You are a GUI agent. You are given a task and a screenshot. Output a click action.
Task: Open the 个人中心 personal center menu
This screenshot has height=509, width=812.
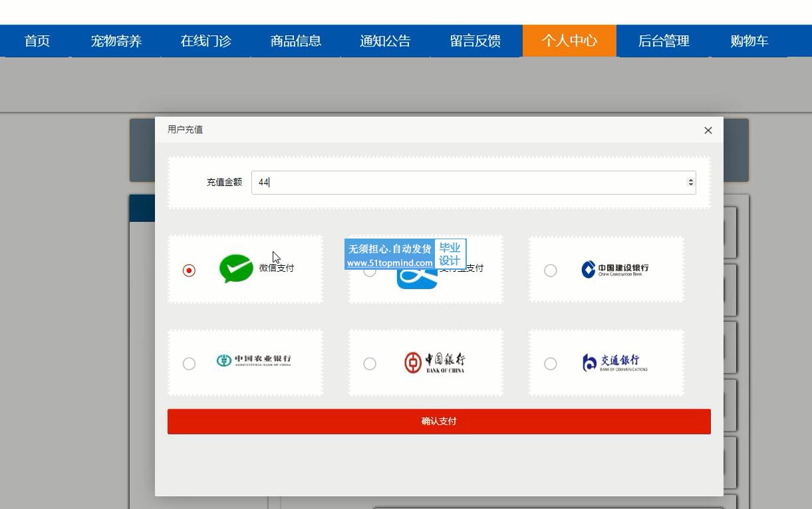[x=569, y=41]
